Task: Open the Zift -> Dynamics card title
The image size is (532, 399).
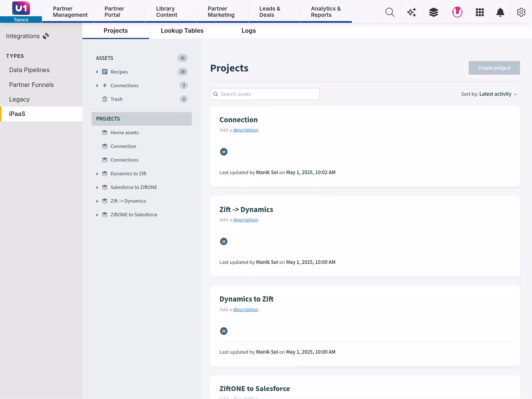Action: pyautogui.click(x=246, y=209)
